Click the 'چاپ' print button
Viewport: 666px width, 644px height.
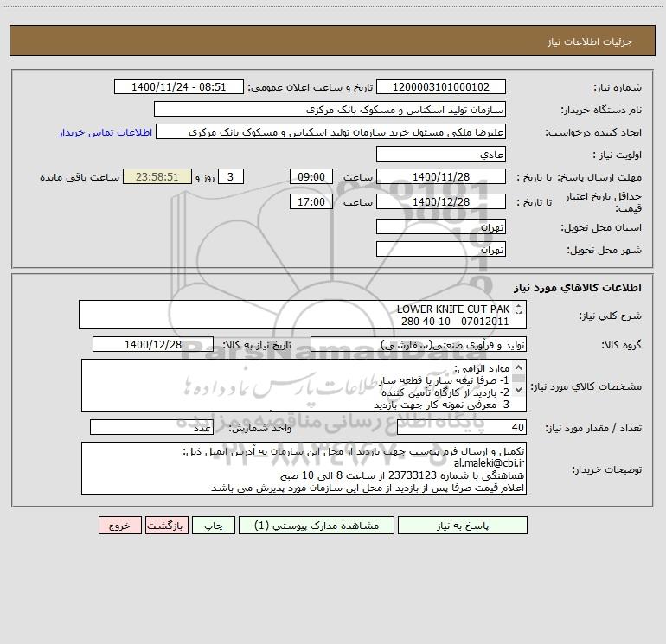click(x=214, y=526)
